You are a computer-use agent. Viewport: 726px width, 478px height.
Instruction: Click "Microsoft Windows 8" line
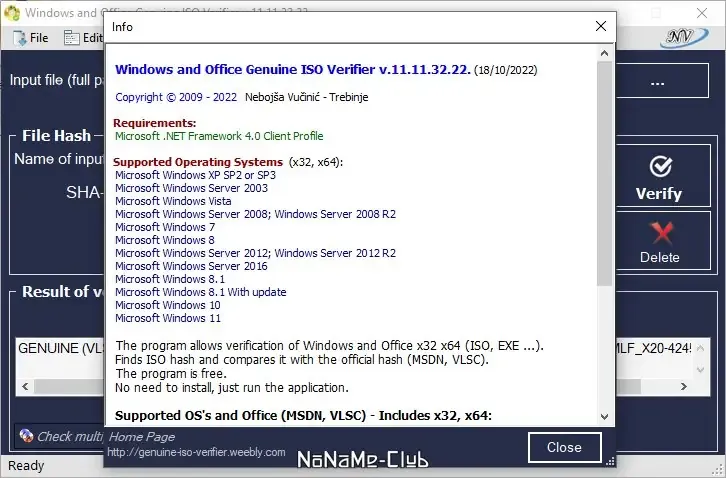tap(165, 240)
